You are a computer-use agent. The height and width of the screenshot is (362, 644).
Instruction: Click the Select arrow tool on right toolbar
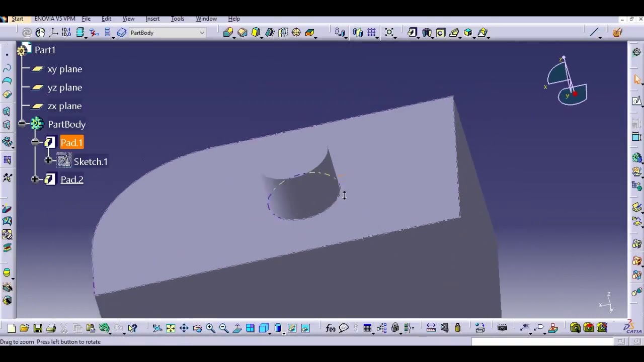click(x=637, y=79)
